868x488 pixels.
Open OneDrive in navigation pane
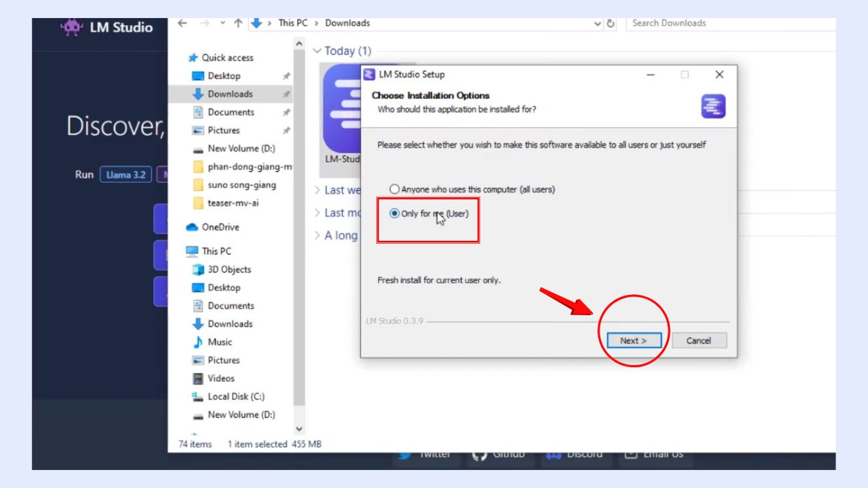pos(220,227)
